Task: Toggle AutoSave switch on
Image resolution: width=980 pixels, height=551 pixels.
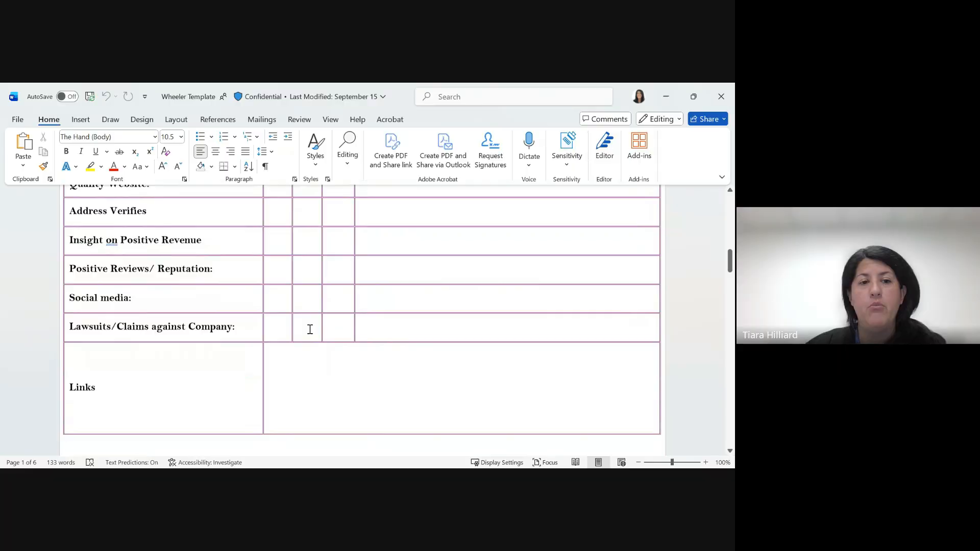Action: [67, 96]
